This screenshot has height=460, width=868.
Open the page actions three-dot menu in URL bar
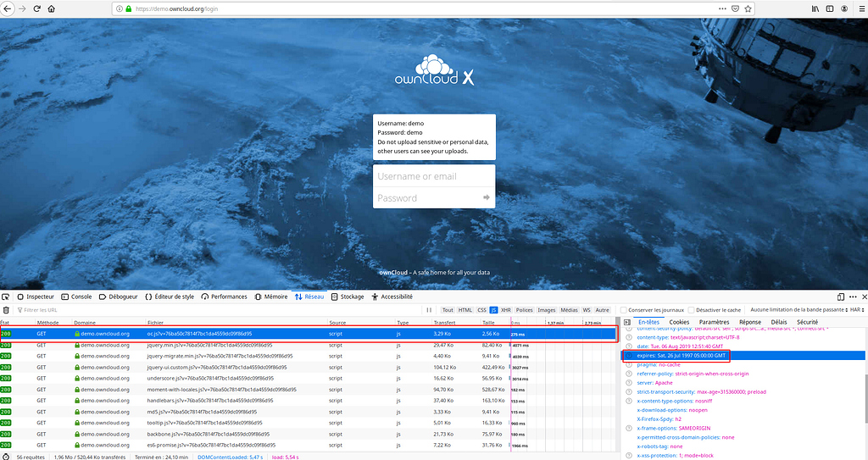[x=722, y=8]
